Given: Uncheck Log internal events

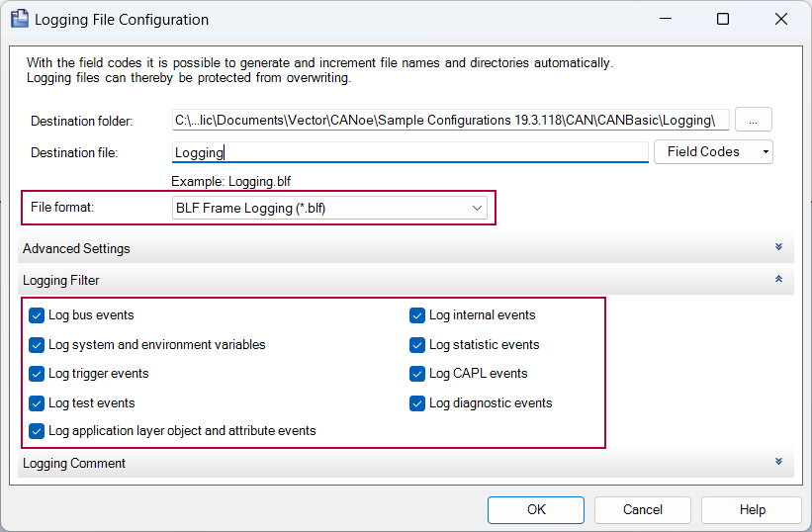Looking at the screenshot, I should click(x=417, y=315).
